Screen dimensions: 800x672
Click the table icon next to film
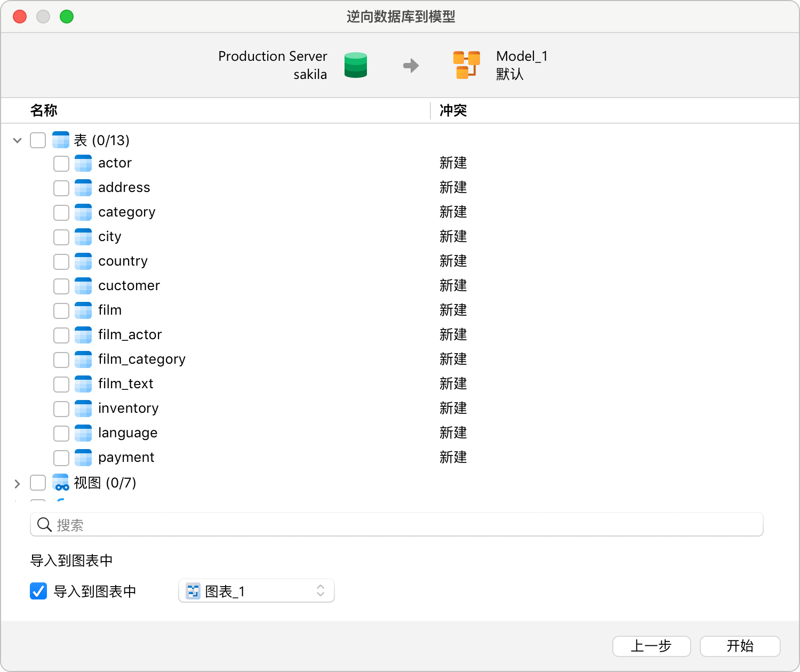tap(83, 310)
